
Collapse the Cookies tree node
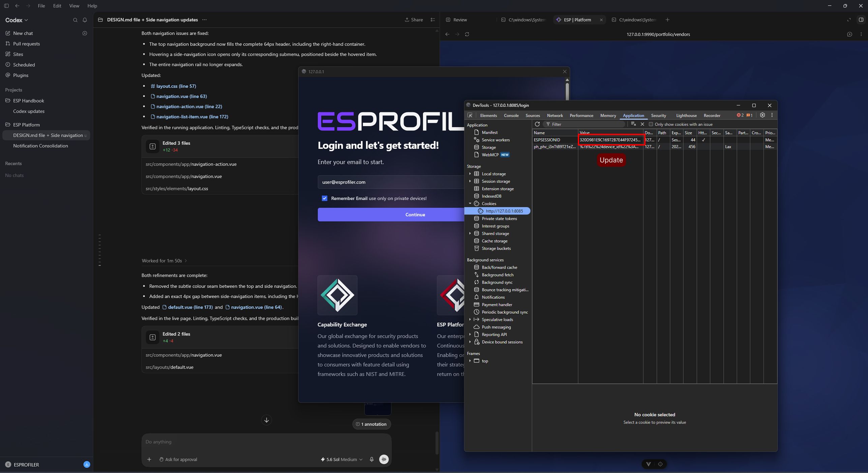[470, 203]
